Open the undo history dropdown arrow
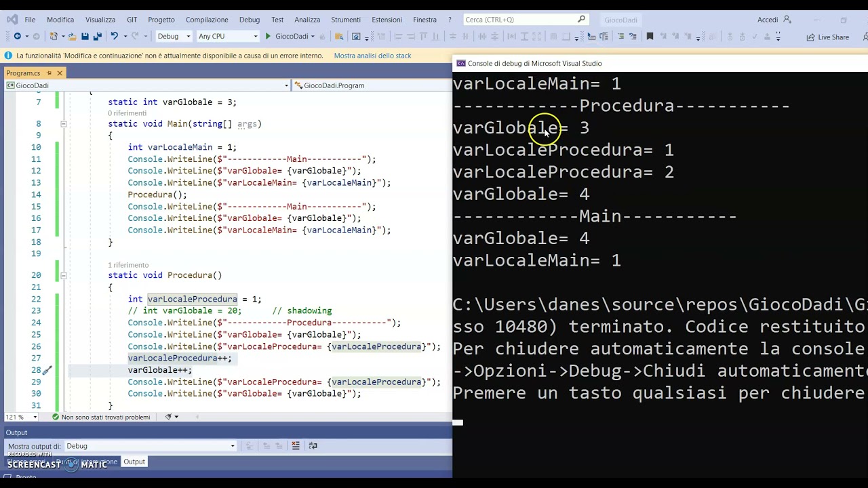 point(124,36)
